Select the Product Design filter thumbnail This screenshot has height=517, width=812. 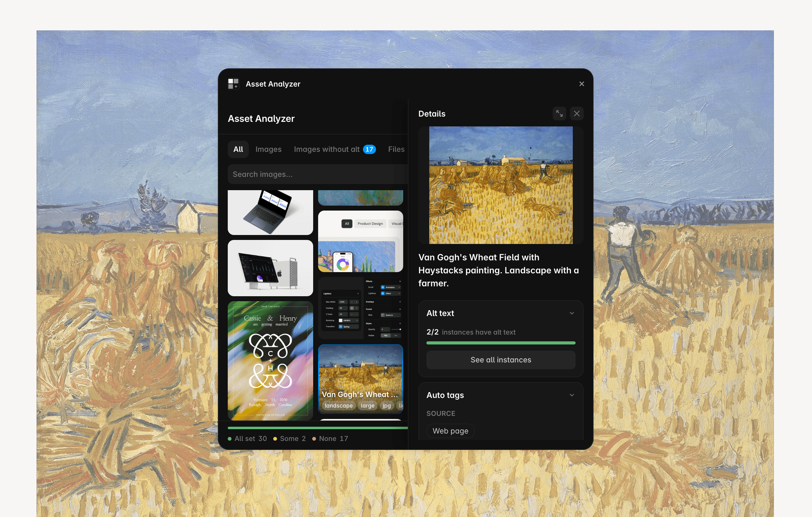coord(361,241)
